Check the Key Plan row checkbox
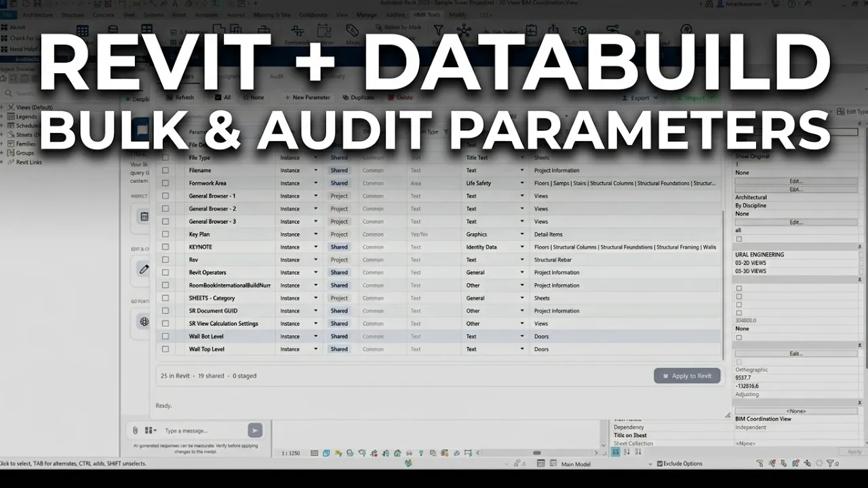 [x=165, y=234]
